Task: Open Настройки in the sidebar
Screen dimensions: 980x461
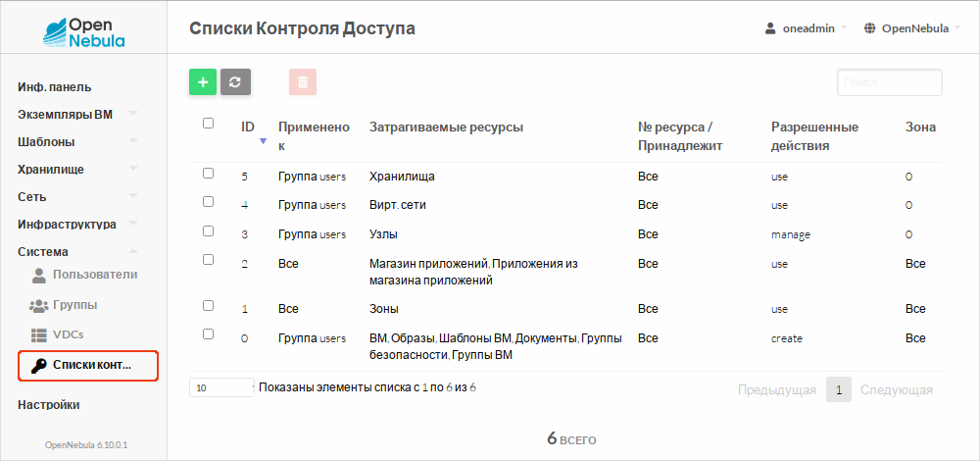Action: (49, 404)
